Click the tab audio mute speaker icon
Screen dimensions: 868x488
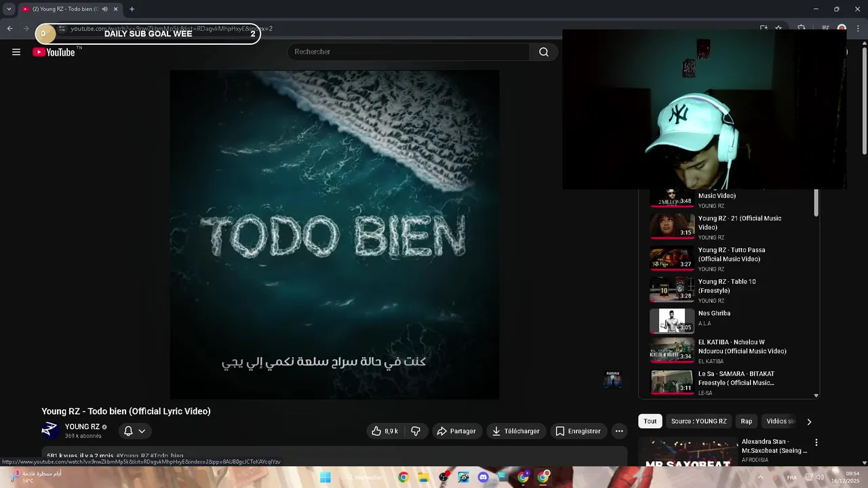(x=105, y=9)
